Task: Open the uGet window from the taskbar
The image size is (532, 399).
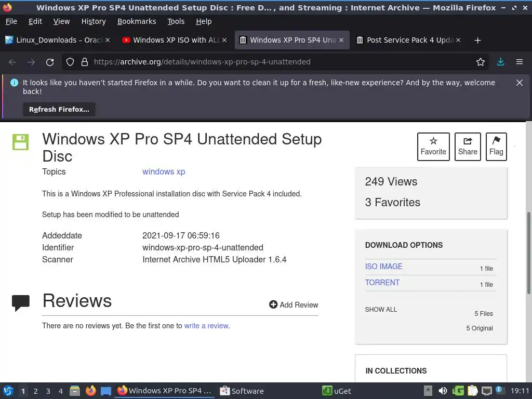Action: coord(337,391)
